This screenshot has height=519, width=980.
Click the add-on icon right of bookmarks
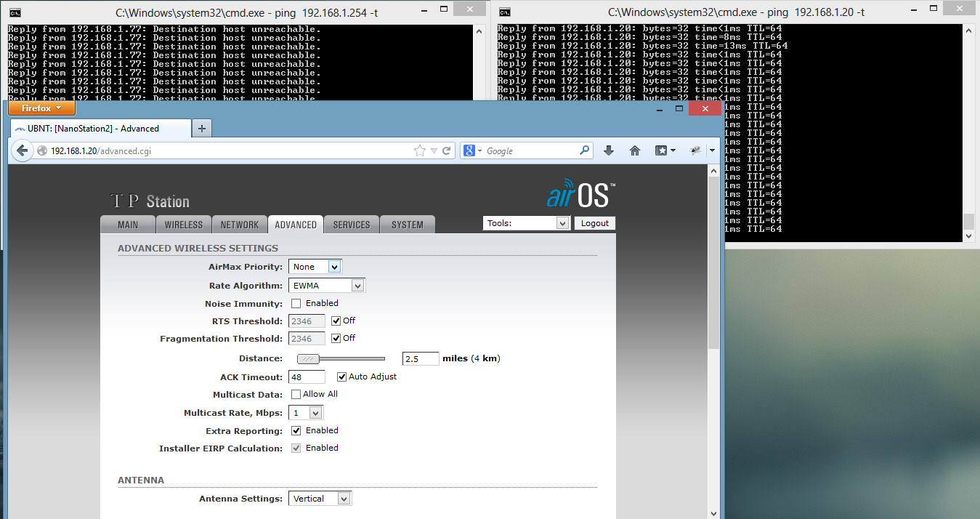(695, 150)
